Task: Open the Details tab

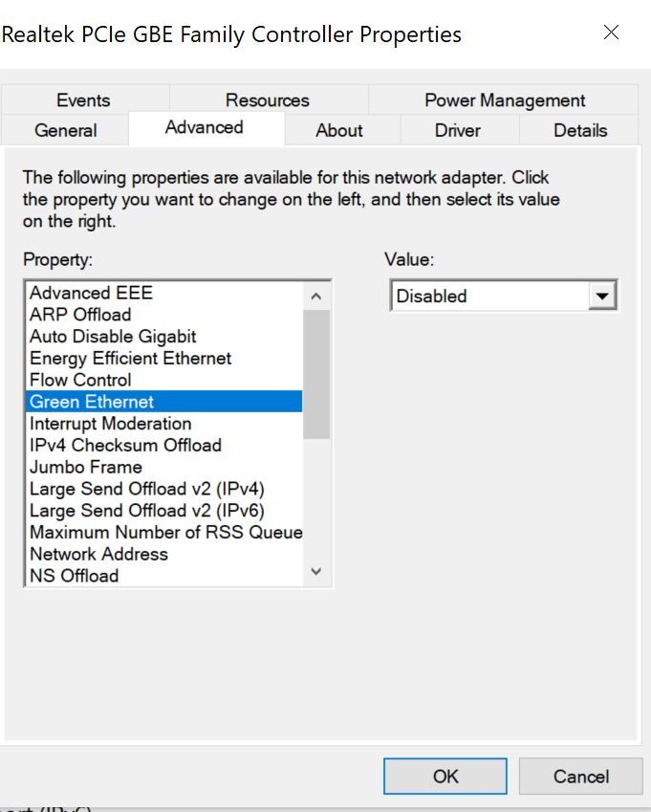Action: (579, 130)
